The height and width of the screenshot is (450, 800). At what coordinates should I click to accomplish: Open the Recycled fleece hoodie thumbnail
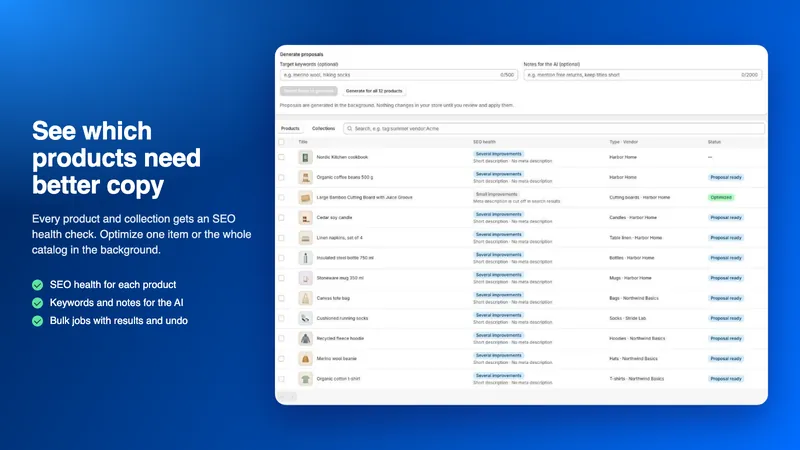[x=305, y=339]
